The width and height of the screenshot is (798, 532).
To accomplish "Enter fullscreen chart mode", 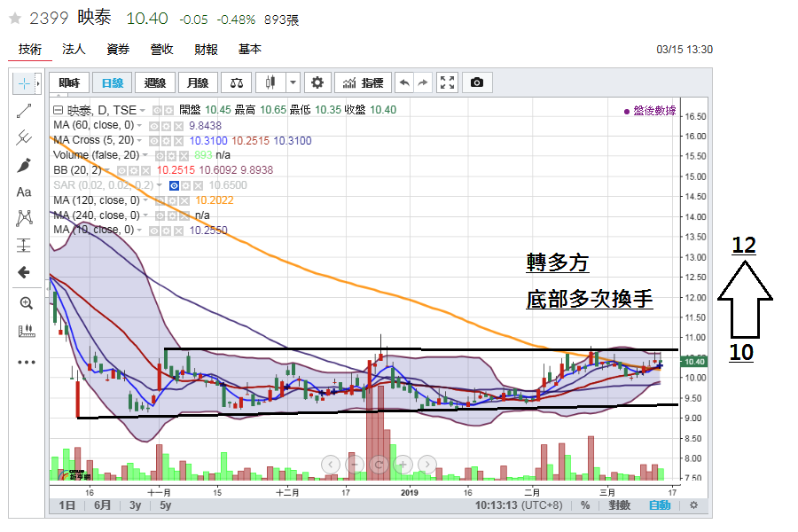I will pos(448,82).
